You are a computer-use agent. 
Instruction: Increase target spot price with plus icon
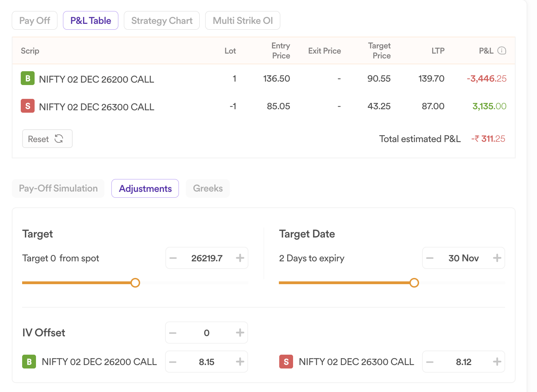click(x=240, y=258)
